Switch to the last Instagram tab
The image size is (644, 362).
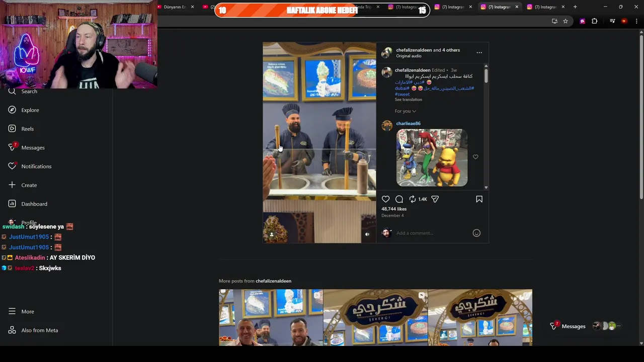(545, 7)
